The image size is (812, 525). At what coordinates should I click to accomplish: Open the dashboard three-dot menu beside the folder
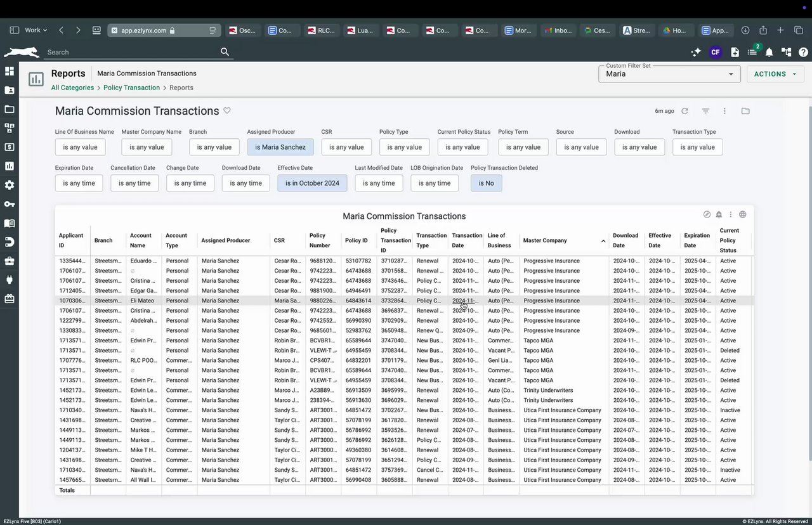click(724, 111)
